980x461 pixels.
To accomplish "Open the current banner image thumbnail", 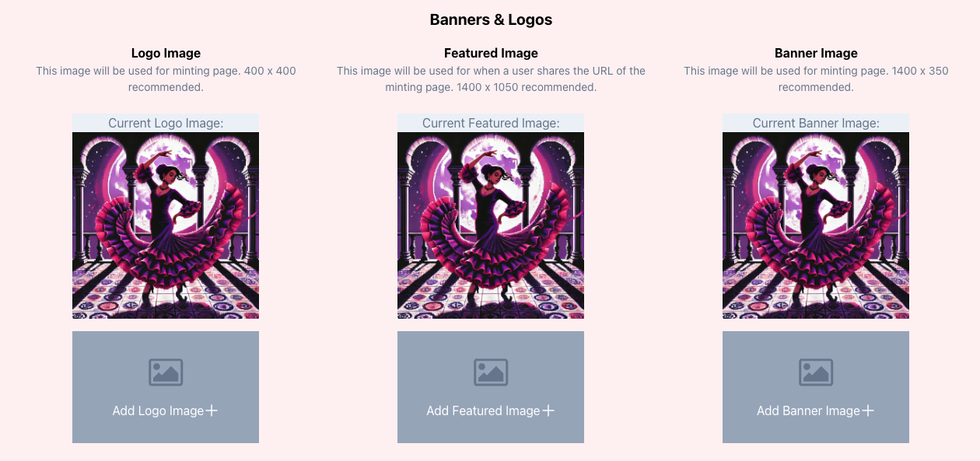I will pyautogui.click(x=816, y=225).
